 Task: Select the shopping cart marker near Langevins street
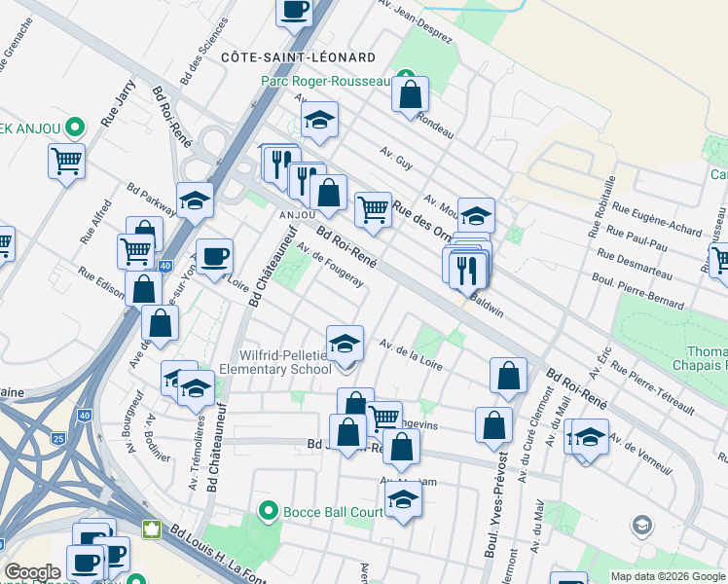click(385, 417)
